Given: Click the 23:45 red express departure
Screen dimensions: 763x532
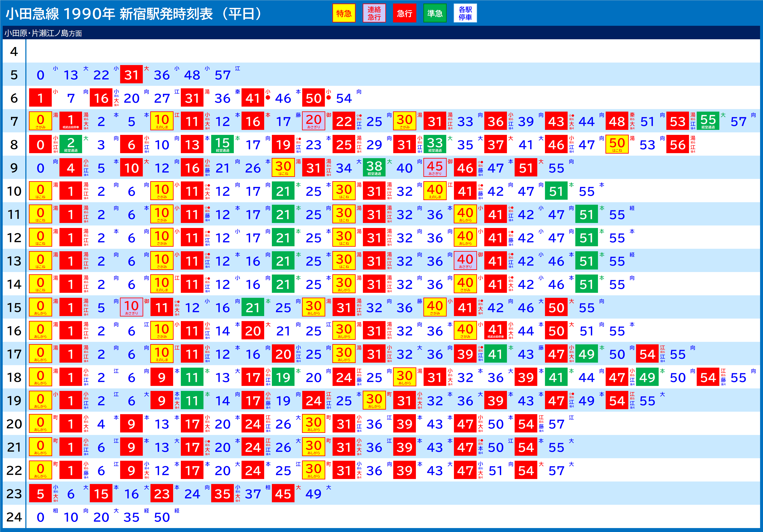Looking at the screenshot, I should tap(283, 494).
